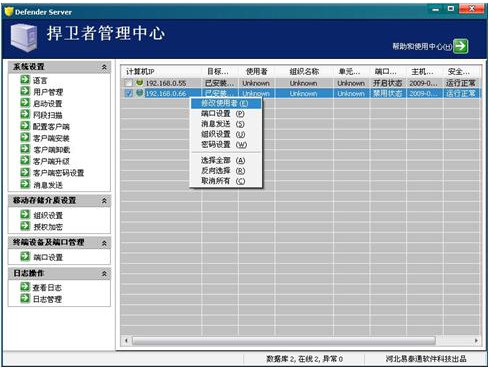Screen dimensions: 489x368
Task: Maximize the Defender Server window
Action: pyautogui.click(x=451, y=9)
